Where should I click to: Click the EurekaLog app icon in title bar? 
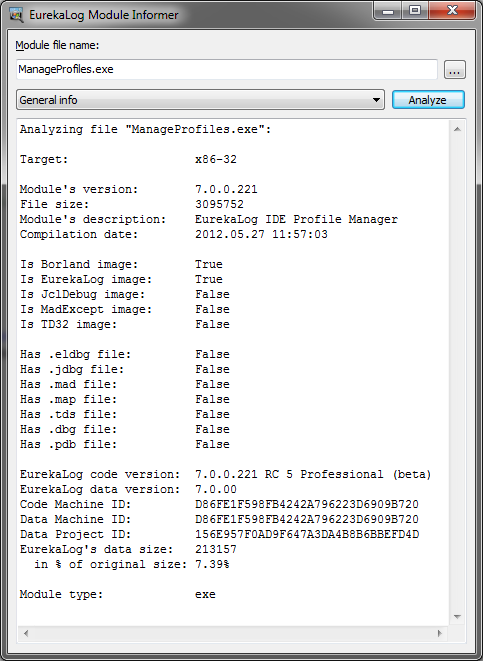[16, 15]
